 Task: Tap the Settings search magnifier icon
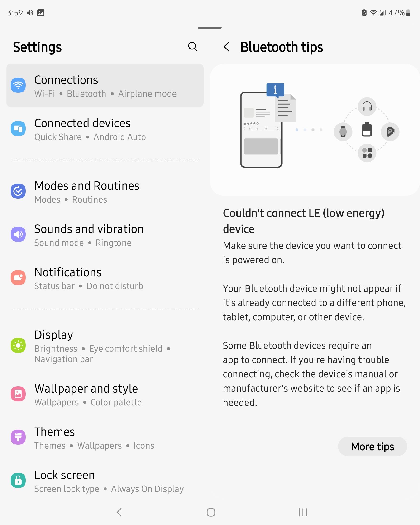click(193, 47)
